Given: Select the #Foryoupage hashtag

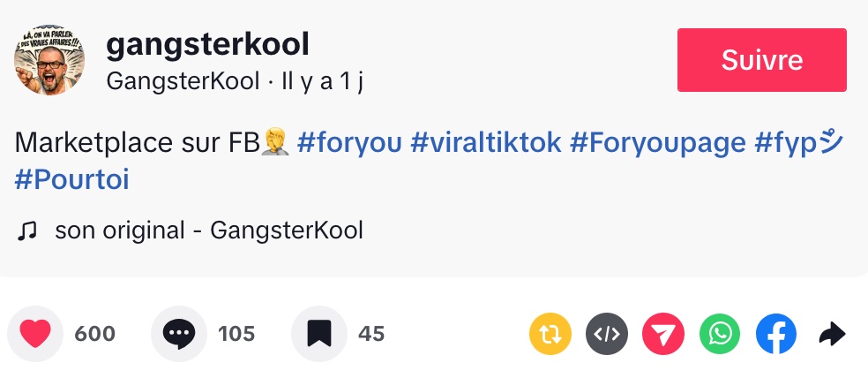Looking at the screenshot, I should click(657, 142).
